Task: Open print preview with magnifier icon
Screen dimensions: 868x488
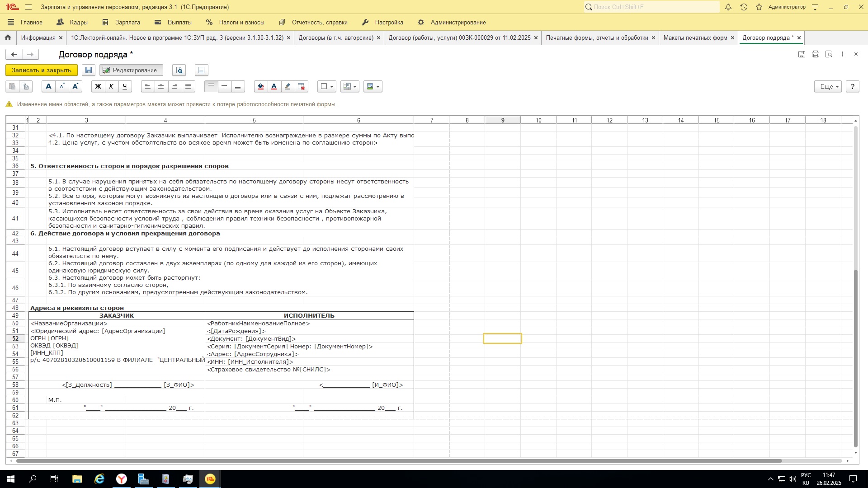Action: click(179, 70)
